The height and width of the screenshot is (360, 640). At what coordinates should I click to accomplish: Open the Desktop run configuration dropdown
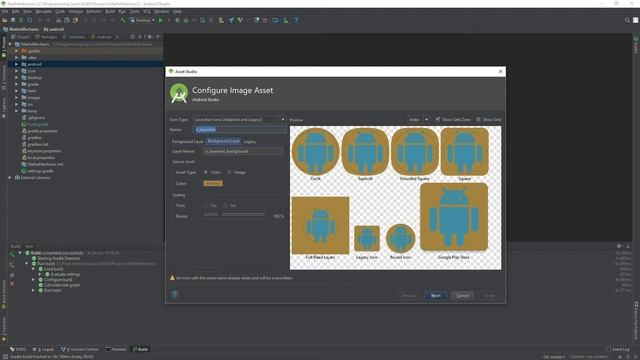pos(142,20)
